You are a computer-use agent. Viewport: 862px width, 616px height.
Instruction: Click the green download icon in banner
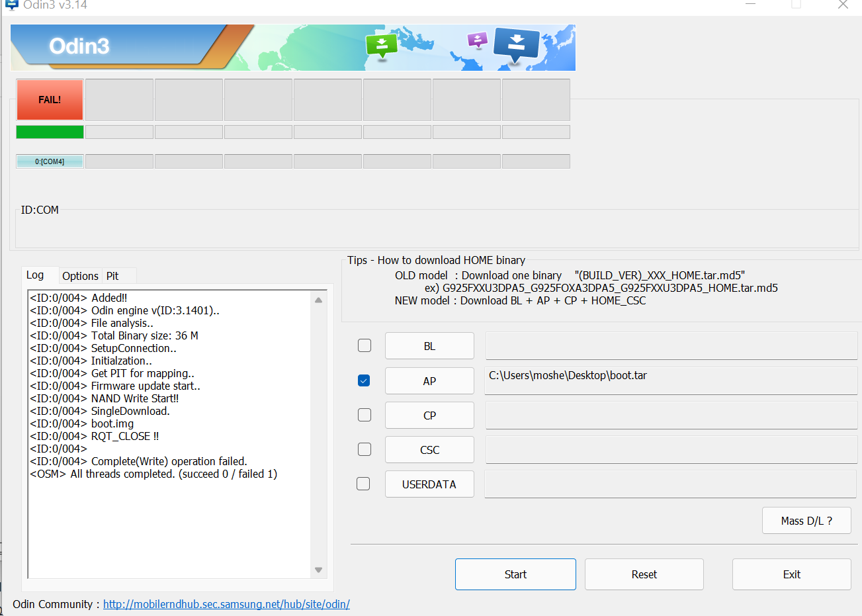tap(382, 46)
